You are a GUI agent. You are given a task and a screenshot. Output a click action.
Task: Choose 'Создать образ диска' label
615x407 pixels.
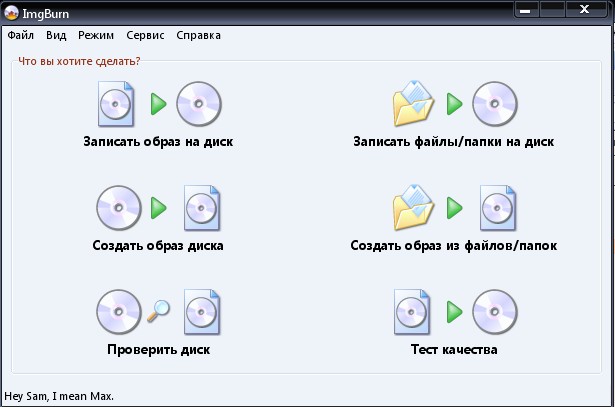click(x=158, y=246)
